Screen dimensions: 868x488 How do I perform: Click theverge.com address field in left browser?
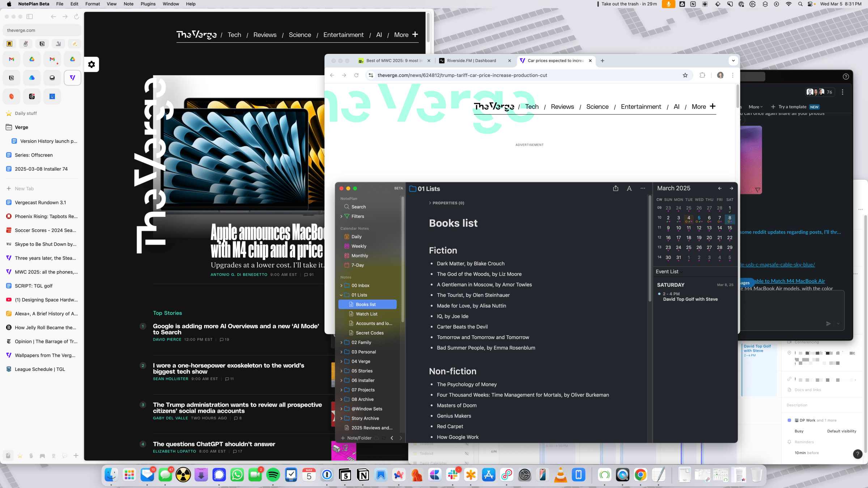point(42,30)
